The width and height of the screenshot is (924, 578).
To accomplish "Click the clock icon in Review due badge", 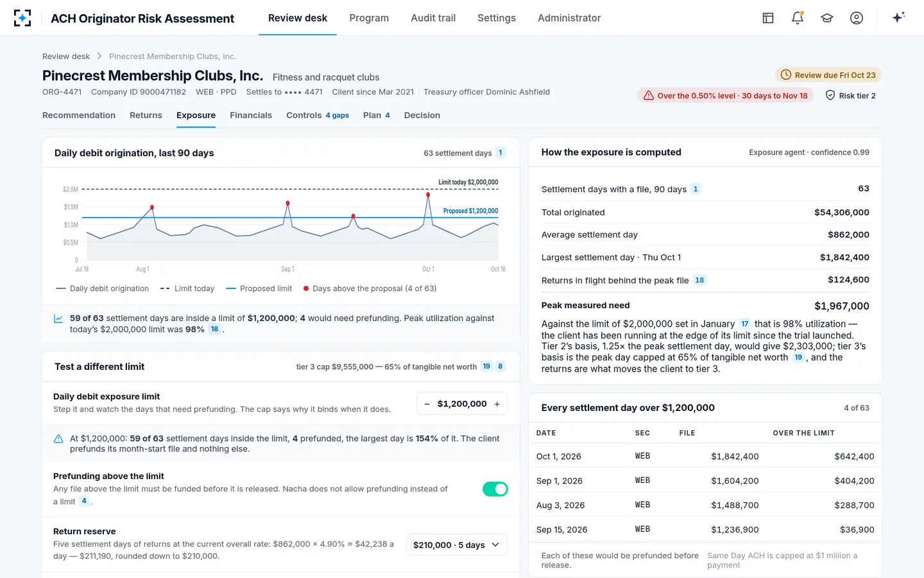I will click(786, 75).
